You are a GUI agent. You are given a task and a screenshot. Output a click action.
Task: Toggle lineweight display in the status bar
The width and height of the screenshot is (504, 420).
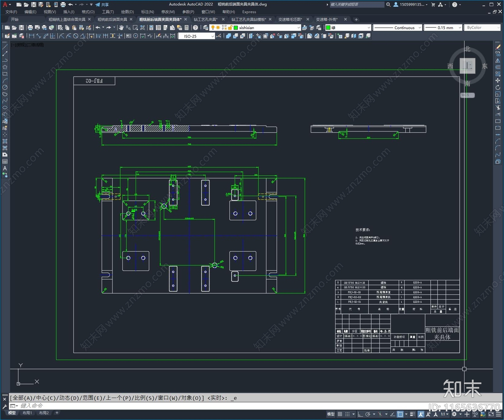click(x=413, y=414)
